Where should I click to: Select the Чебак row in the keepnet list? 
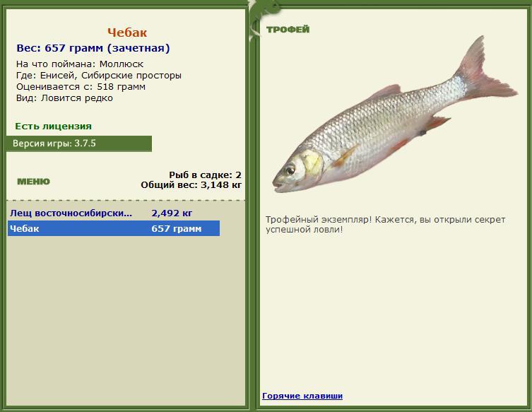[114, 228]
